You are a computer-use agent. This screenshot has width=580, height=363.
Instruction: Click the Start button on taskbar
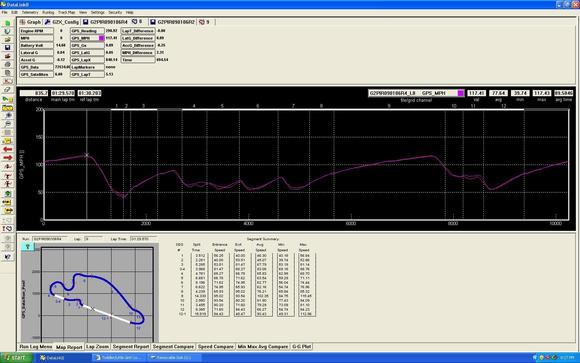click(x=16, y=357)
